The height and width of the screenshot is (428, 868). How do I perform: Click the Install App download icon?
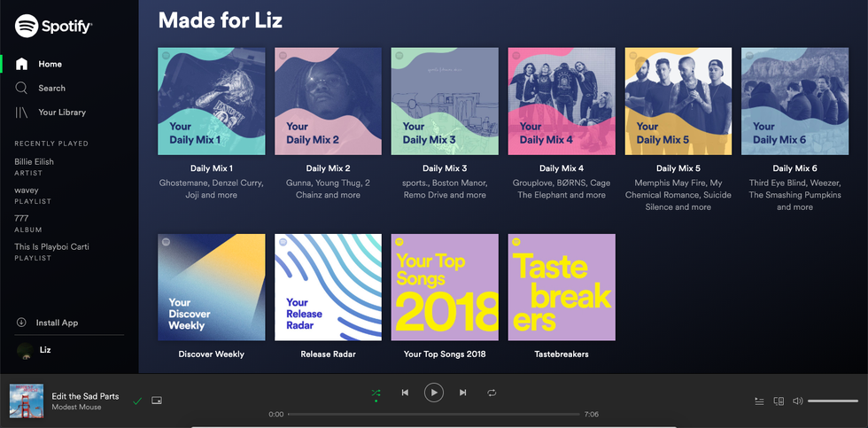point(21,323)
